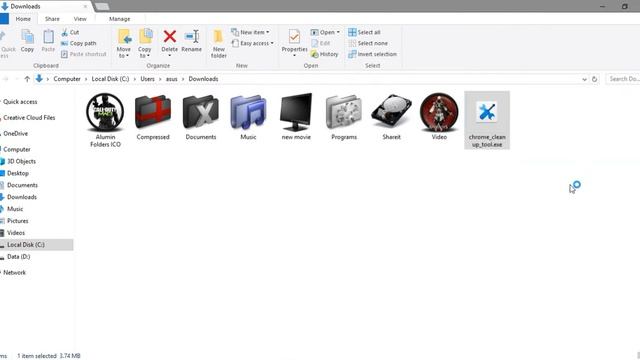The width and height of the screenshot is (640, 360).
Task: Select the Shareit folder icon
Action: tap(391, 117)
